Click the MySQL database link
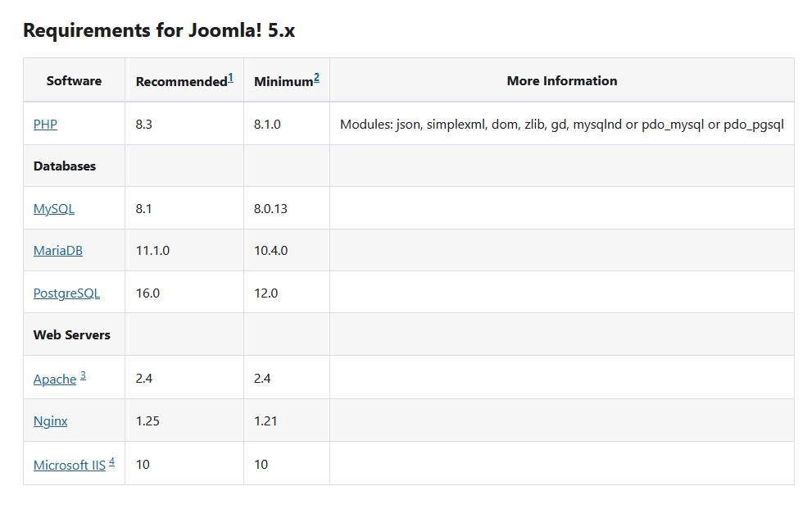This screenshot has width=812, height=509. [x=54, y=208]
